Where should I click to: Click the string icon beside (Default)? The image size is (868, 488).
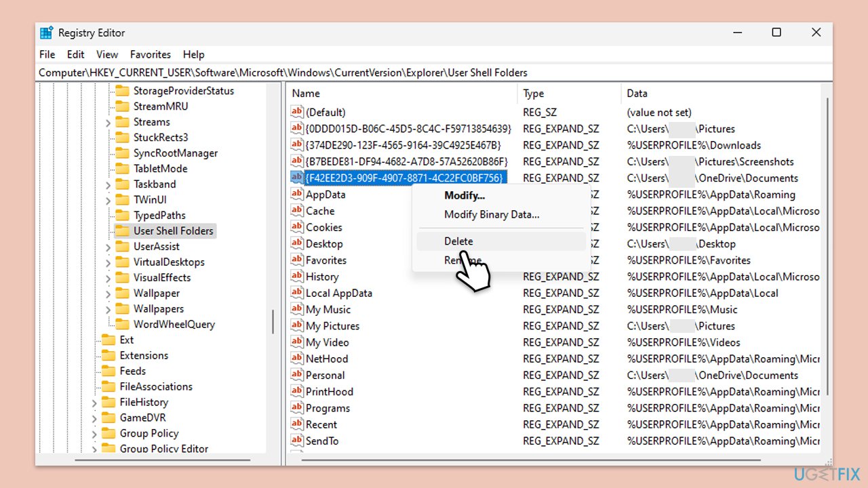pyautogui.click(x=297, y=112)
